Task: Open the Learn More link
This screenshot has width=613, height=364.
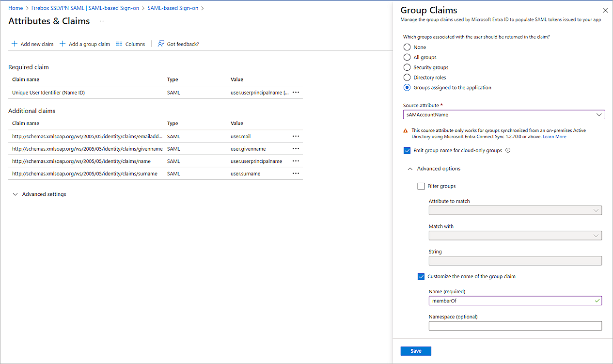Action: (554, 137)
